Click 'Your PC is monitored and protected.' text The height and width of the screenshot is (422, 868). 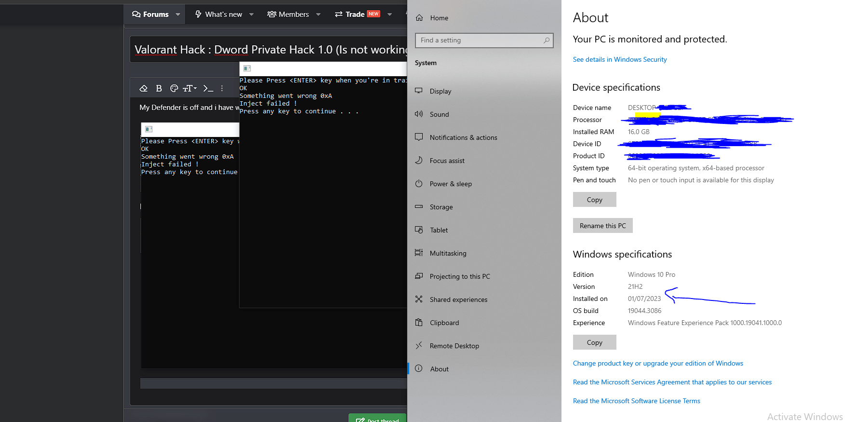pyautogui.click(x=650, y=39)
